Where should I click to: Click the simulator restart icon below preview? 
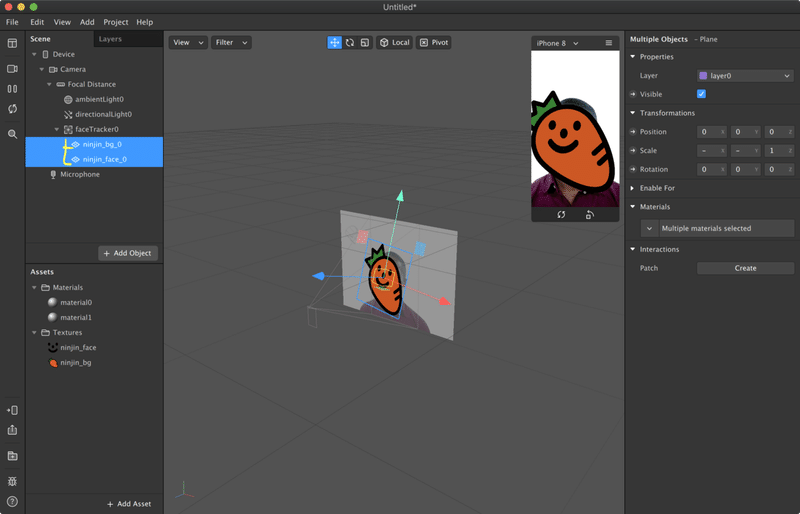(561, 215)
